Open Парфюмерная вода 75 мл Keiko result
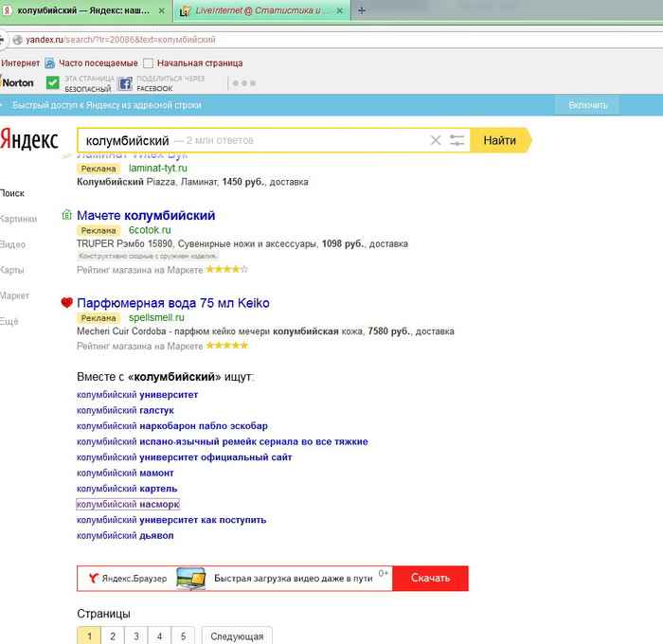Screen dimensions: 663x644 [x=173, y=303]
